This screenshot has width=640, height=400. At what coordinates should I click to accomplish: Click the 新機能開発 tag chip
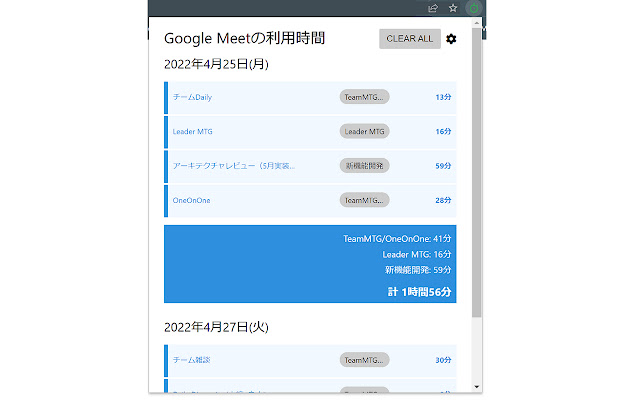(x=364, y=166)
